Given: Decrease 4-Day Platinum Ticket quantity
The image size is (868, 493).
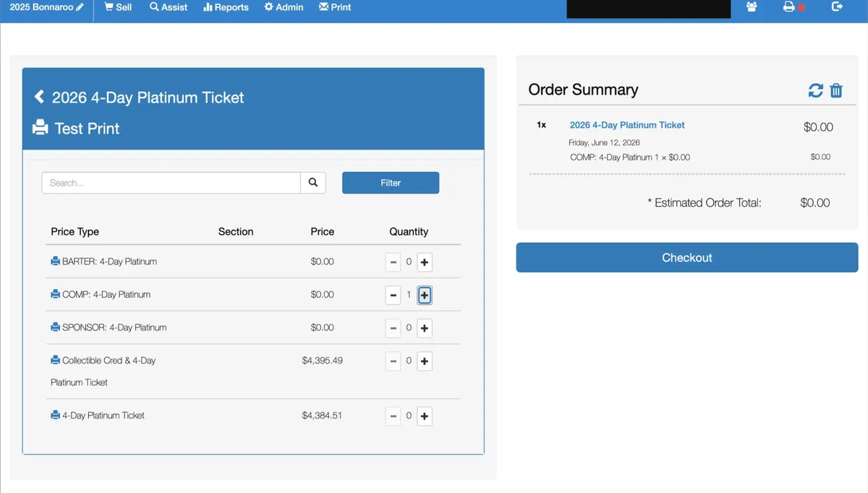Looking at the screenshot, I should (x=393, y=416).
